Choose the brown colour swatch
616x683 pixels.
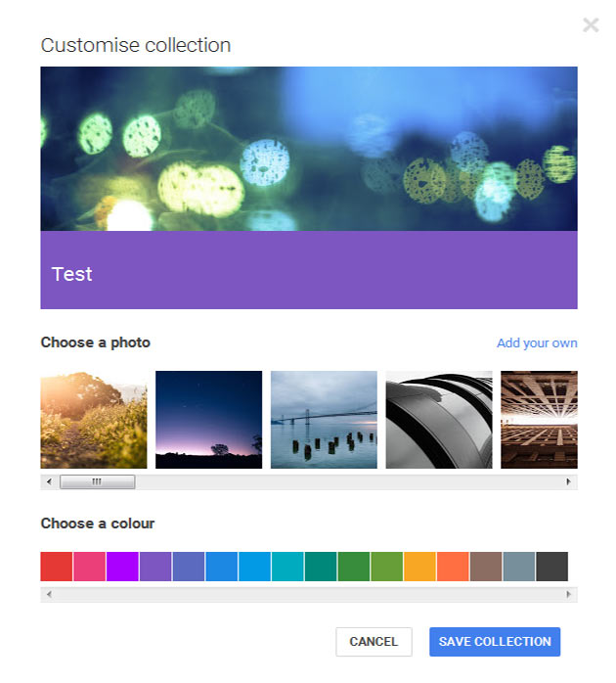click(486, 567)
